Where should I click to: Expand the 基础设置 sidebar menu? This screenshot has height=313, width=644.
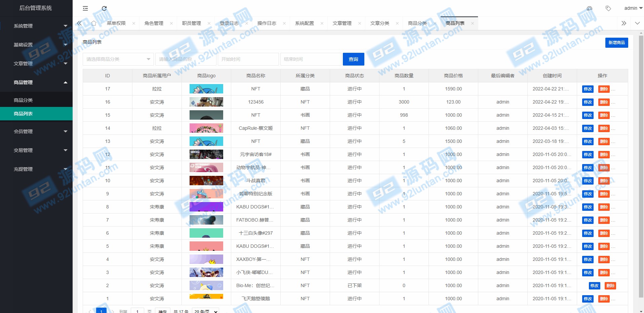(36, 45)
